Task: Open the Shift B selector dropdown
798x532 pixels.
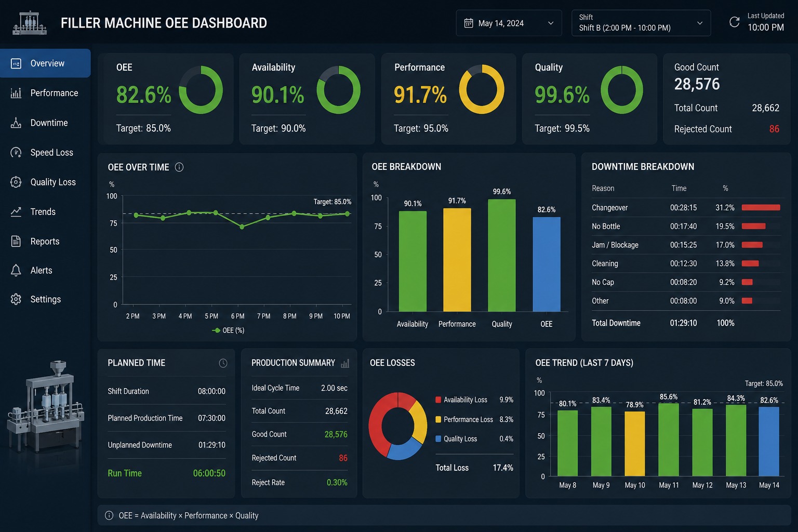Action: (641, 23)
